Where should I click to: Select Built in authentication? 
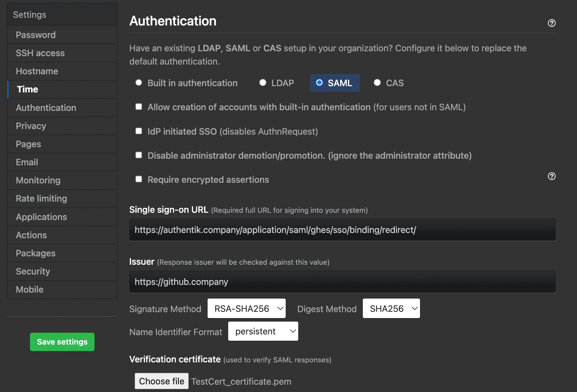pyautogui.click(x=138, y=83)
